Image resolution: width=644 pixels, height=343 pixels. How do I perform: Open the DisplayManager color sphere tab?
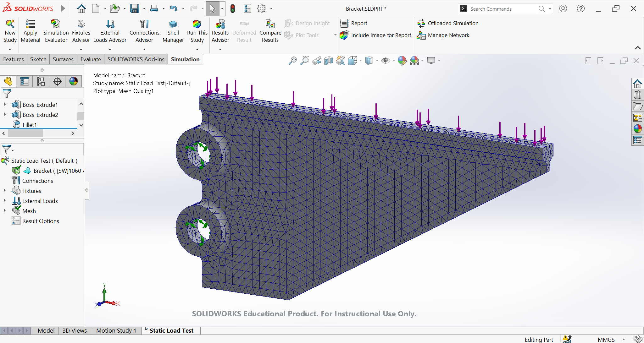click(x=74, y=81)
